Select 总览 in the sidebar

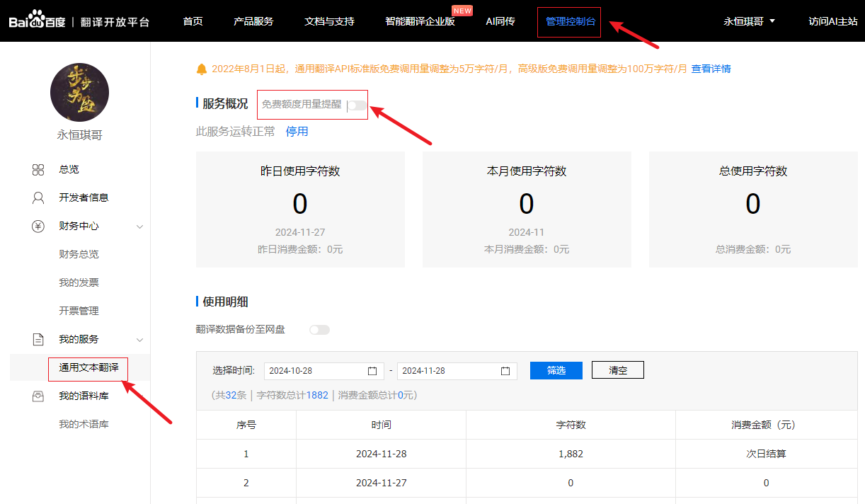coord(69,170)
